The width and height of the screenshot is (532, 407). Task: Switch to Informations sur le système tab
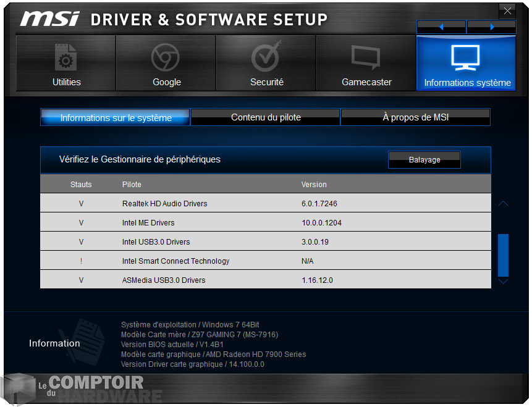click(116, 117)
